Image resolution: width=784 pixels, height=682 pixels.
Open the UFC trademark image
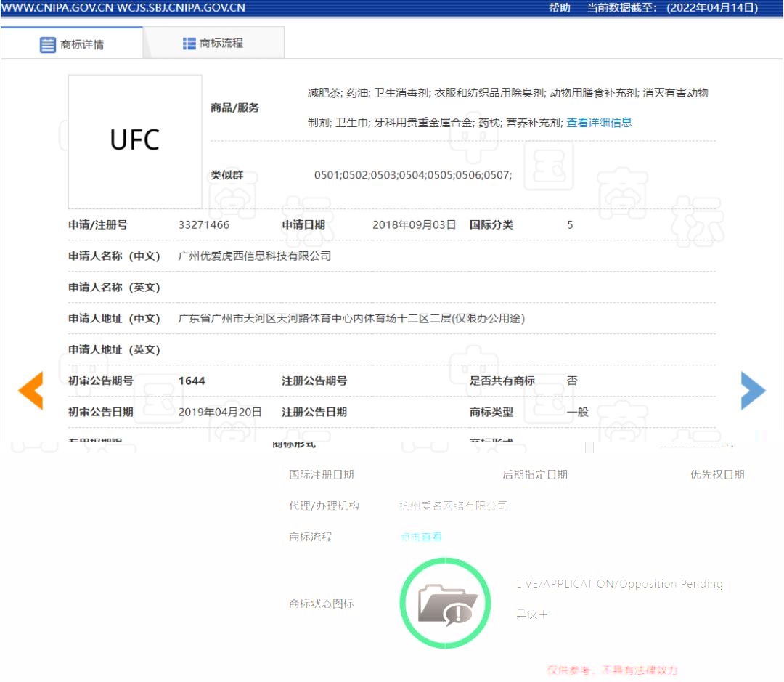(135, 141)
